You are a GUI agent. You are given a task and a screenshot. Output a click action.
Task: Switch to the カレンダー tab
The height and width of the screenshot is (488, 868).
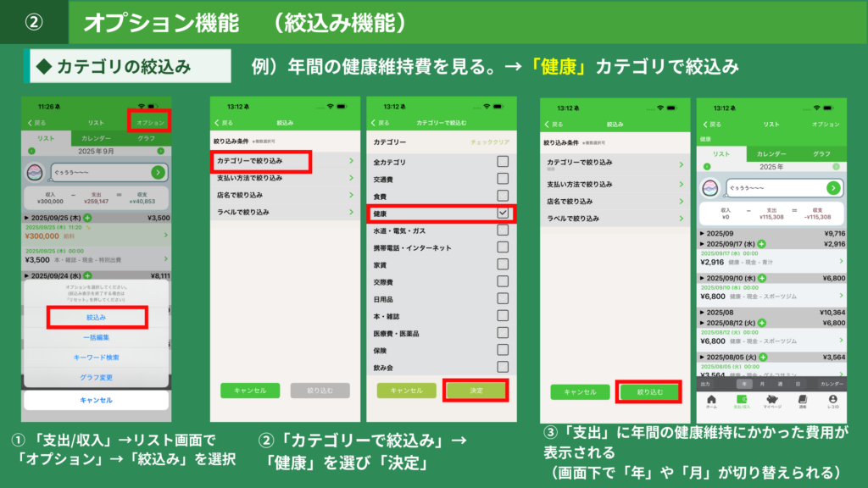(x=772, y=155)
